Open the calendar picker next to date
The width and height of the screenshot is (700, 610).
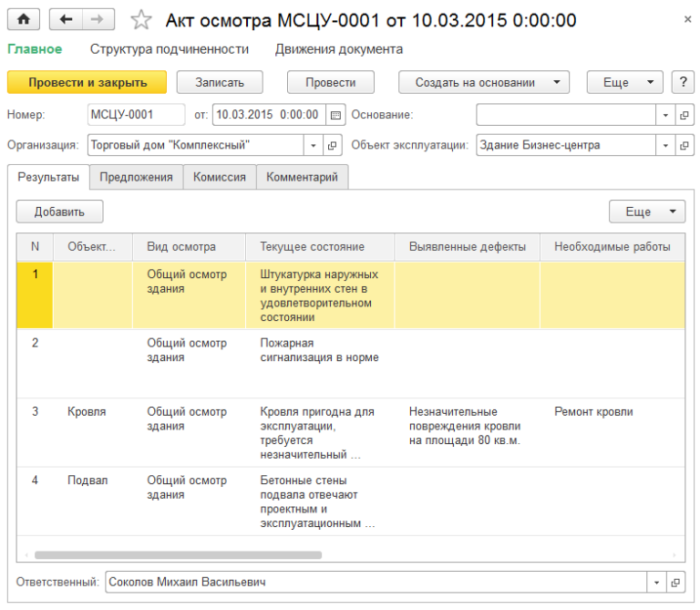click(335, 116)
